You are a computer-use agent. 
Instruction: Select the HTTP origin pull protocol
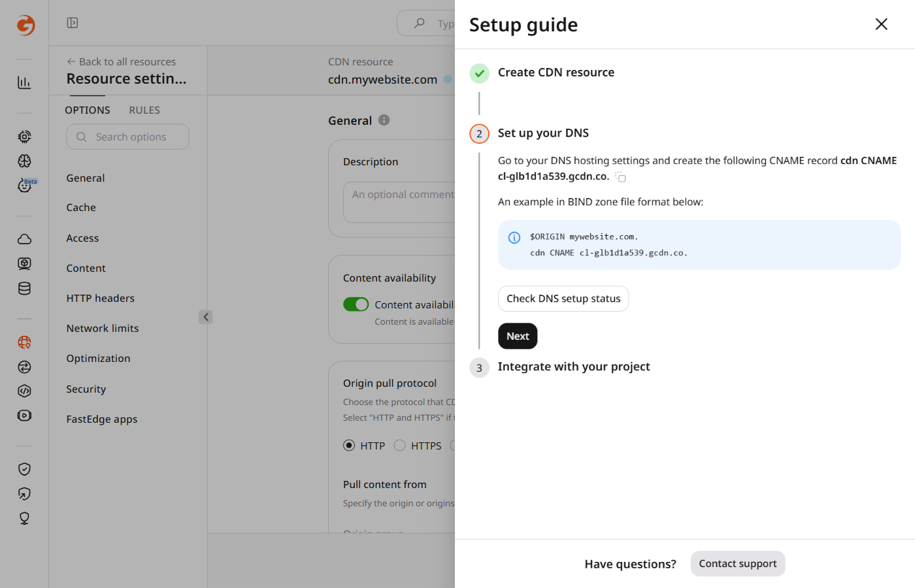click(349, 446)
